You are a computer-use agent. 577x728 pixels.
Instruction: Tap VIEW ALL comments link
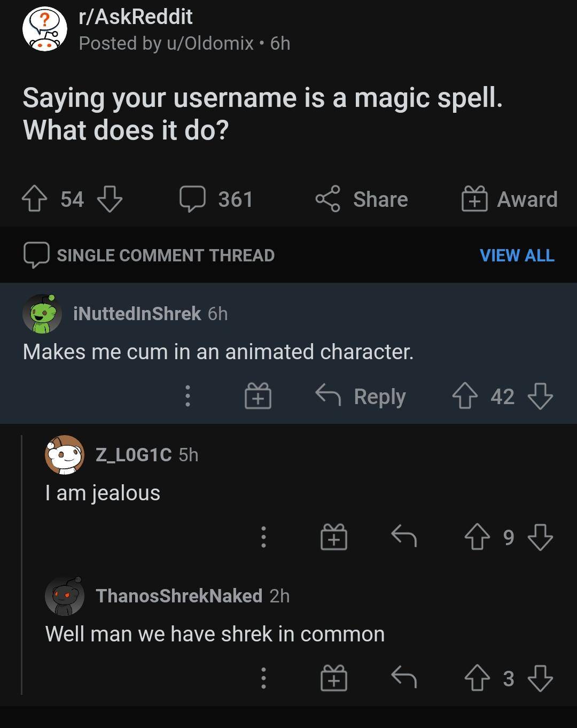tap(517, 255)
